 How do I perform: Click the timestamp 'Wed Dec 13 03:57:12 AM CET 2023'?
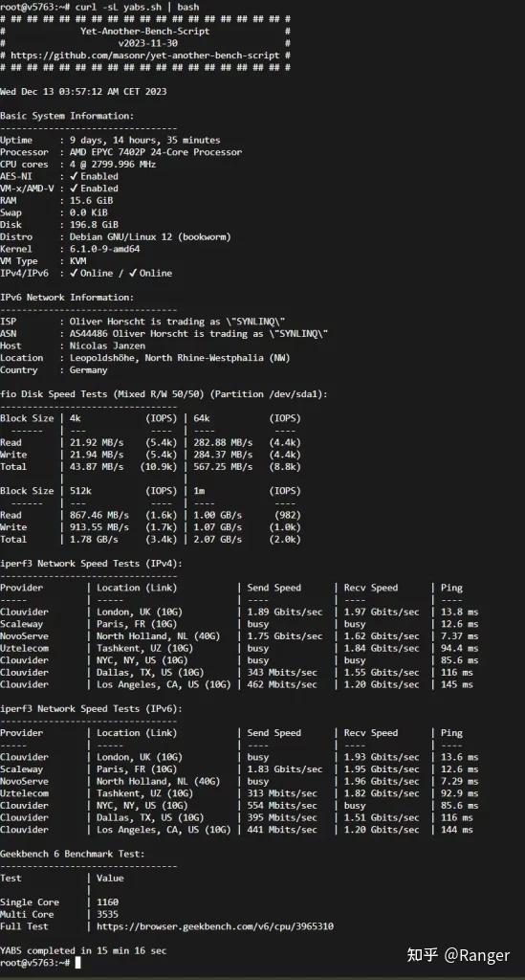83,91
